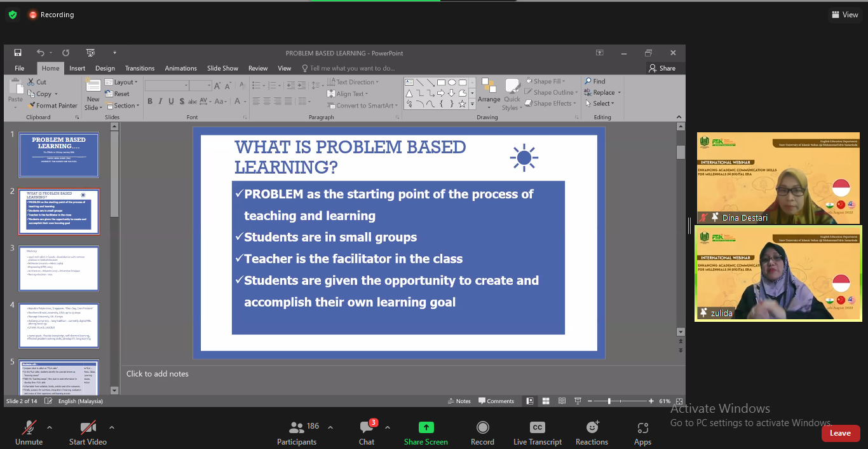This screenshot has width=868, height=449.
Task: Open the Animations tab
Action: (181, 68)
